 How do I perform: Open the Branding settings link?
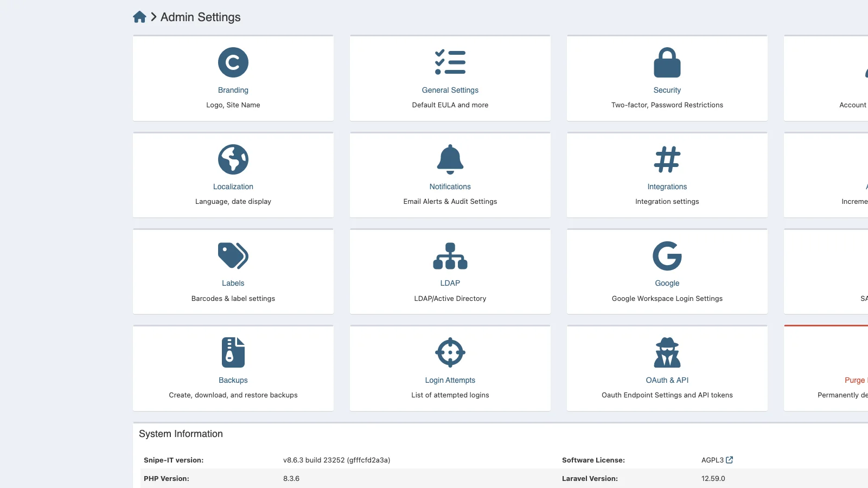(233, 90)
